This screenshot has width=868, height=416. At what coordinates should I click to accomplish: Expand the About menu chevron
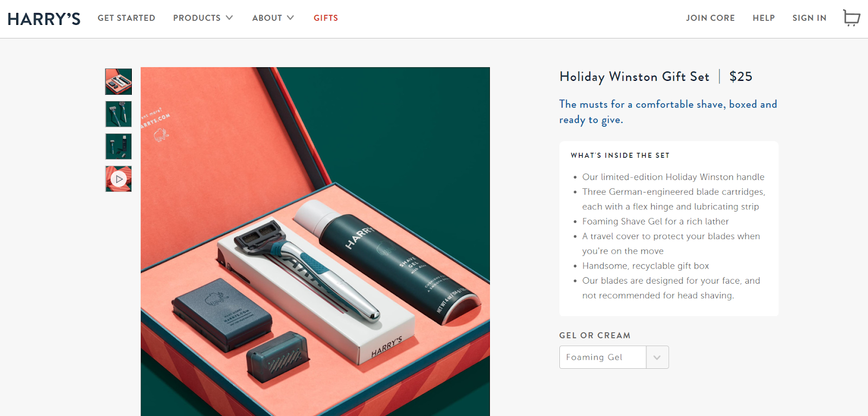[291, 18]
